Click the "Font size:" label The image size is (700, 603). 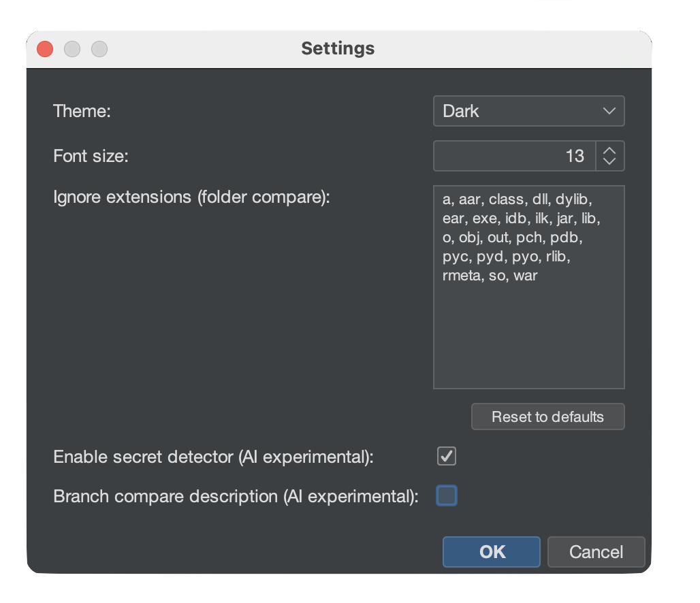coord(91,156)
